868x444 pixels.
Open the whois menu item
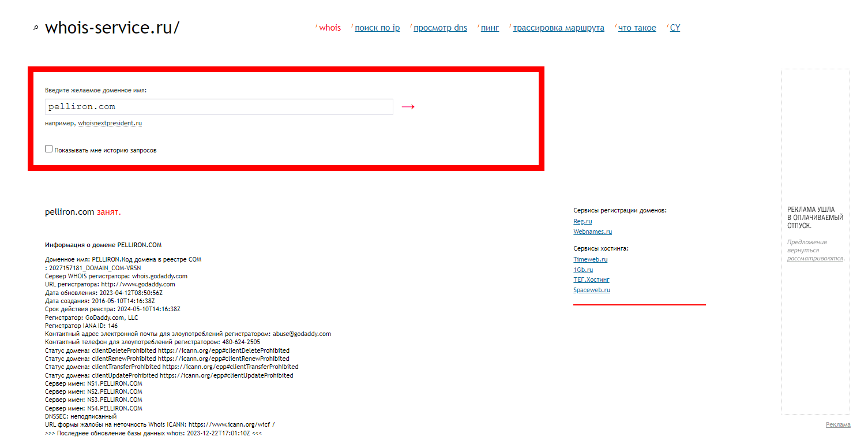(x=330, y=28)
